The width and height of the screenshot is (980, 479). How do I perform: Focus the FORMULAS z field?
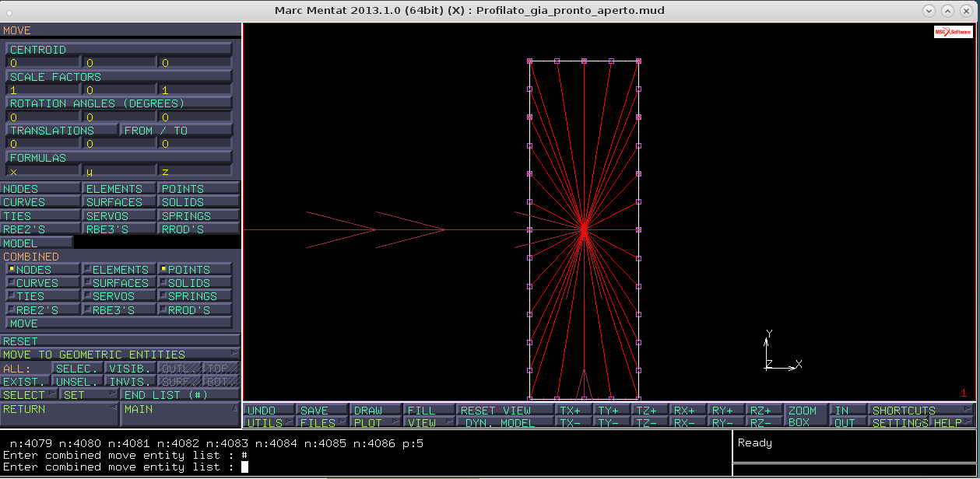(195, 171)
